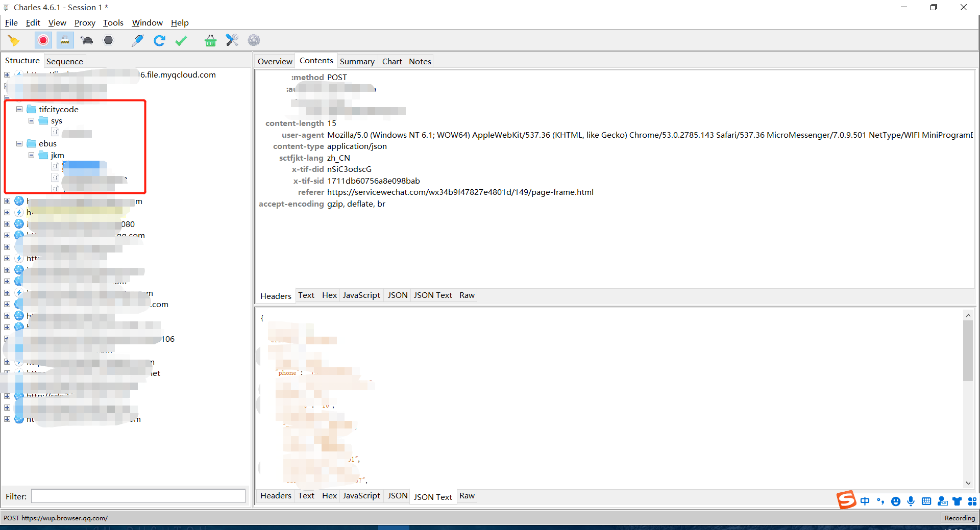
Task: Click the Breakpoints hexagon icon
Action: (x=108, y=40)
